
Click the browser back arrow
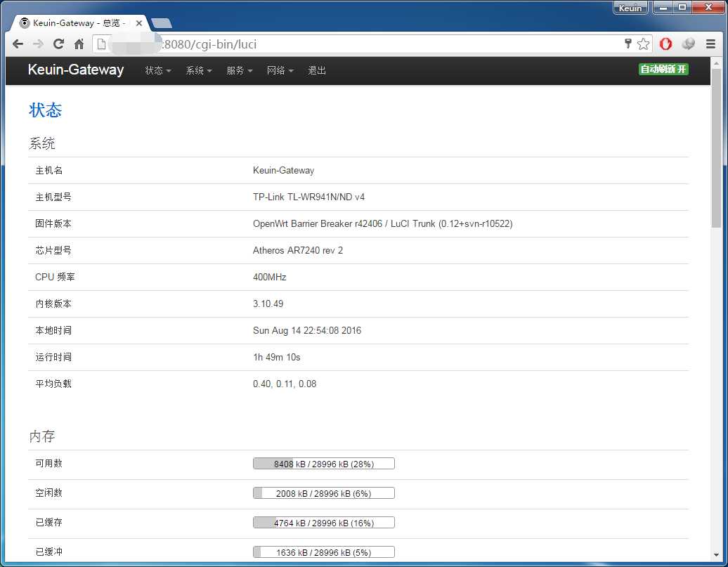pyautogui.click(x=18, y=44)
